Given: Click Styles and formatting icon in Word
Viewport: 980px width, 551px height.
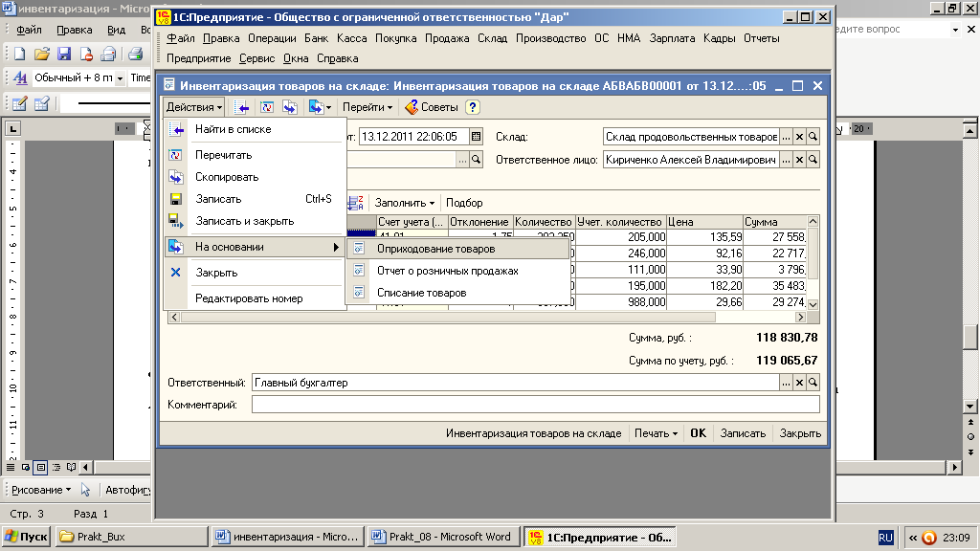Looking at the screenshot, I should click(21, 78).
